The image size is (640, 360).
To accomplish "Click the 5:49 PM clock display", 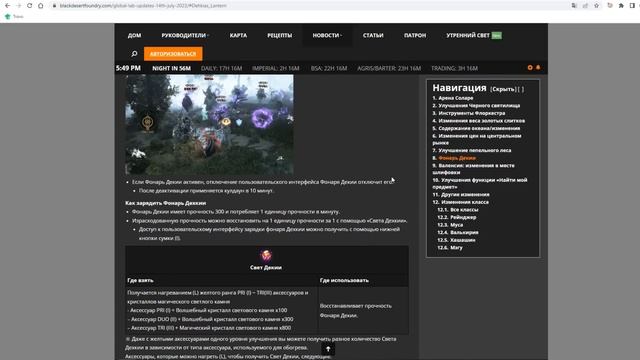I will tap(128, 68).
